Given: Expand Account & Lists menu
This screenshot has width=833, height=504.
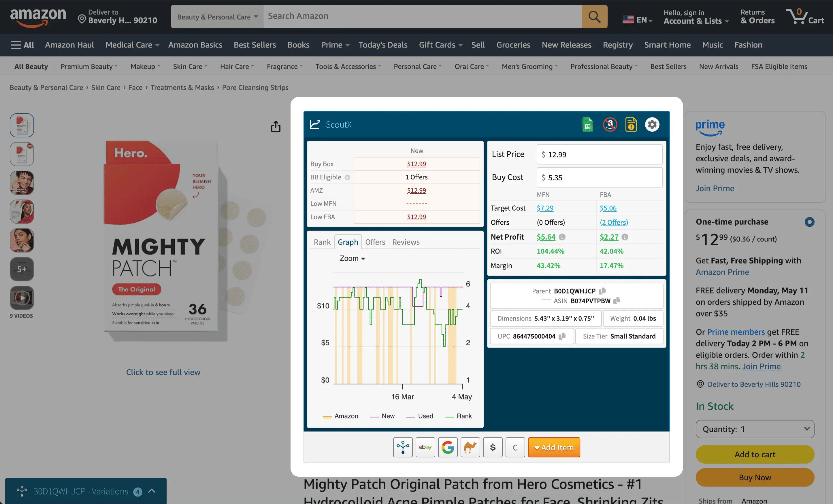Looking at the screenshot, I should click(696, 17).
